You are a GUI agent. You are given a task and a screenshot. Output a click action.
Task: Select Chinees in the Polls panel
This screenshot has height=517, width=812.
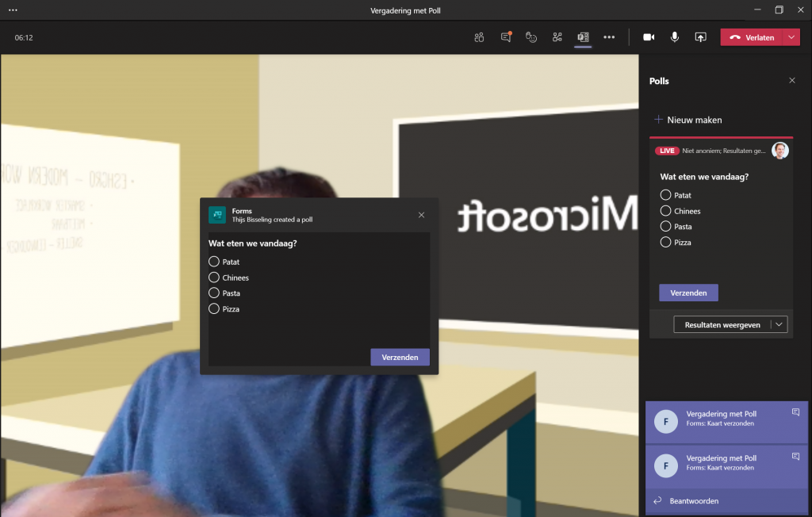tap(665, 211)
